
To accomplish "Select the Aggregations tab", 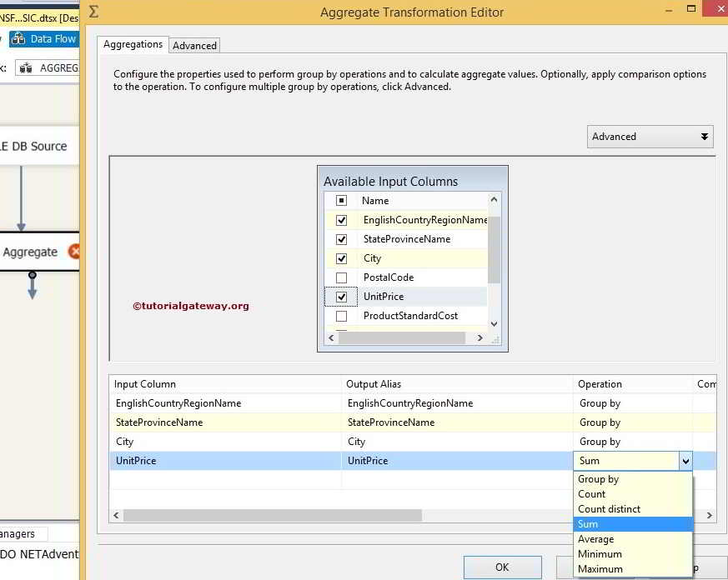I will pos(132,45).
